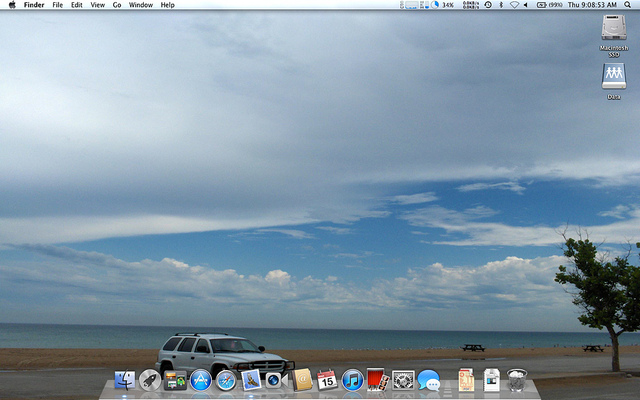Open the Trash in Dock
This screenshot has width=640, height=400.
pos(517,380)
